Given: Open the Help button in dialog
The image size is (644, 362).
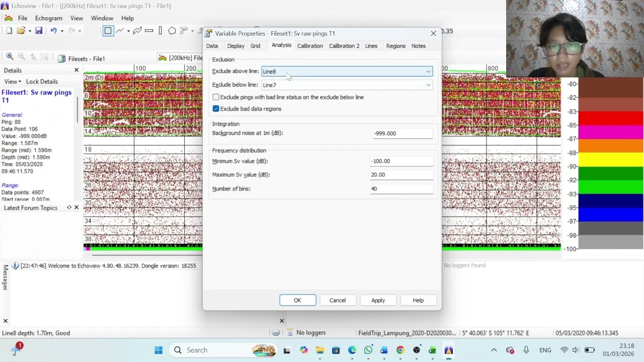Looking at the screenshot, I should coord(418,300).
